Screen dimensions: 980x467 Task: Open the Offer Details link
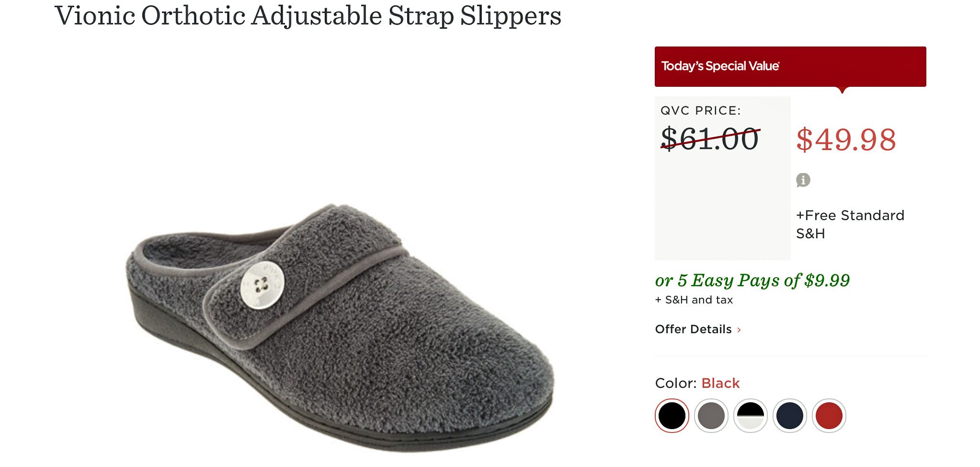point(693,329)
